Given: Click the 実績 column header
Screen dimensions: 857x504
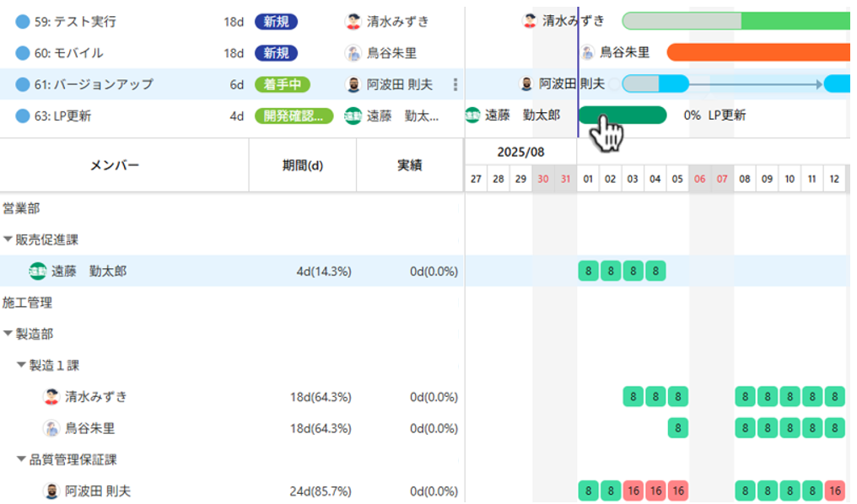Looking at the screenshot, I should (409, 165).
